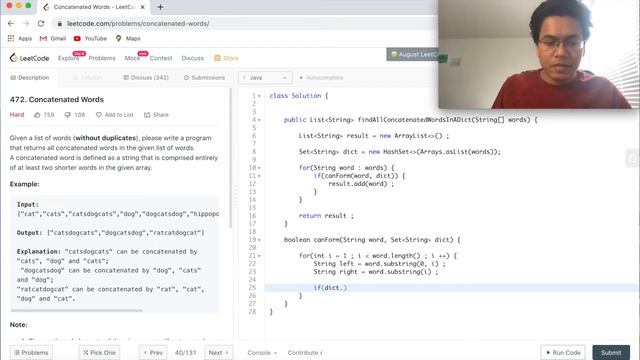Collapse the code fold arrow on line 4

(x=259, y=120)
